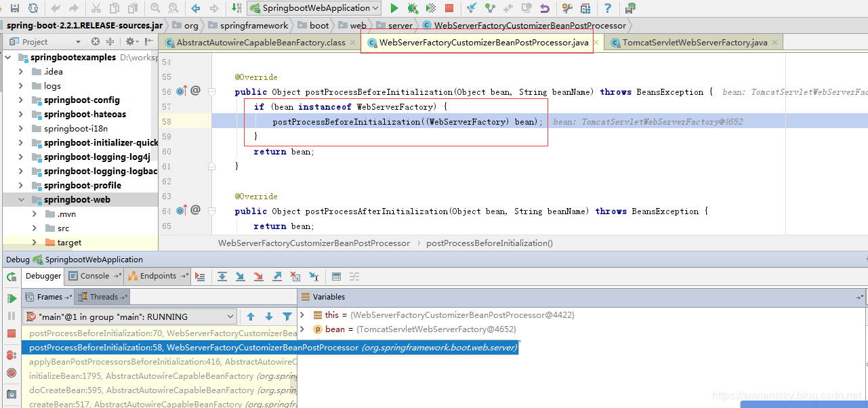Click the purple Revert arrow icon
This screenshot has width=868, height=408.
point(545,8)
